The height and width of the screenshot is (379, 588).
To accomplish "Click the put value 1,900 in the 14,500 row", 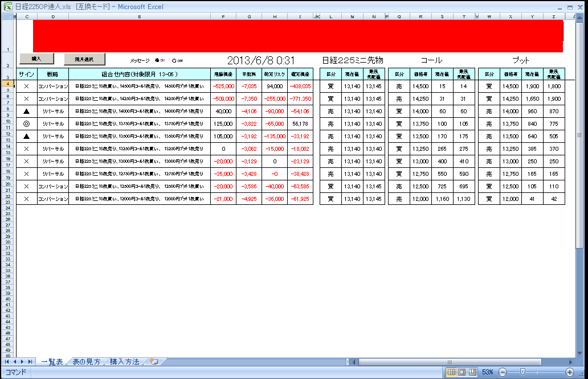I will pyautogui.click(x=532, y=86).
